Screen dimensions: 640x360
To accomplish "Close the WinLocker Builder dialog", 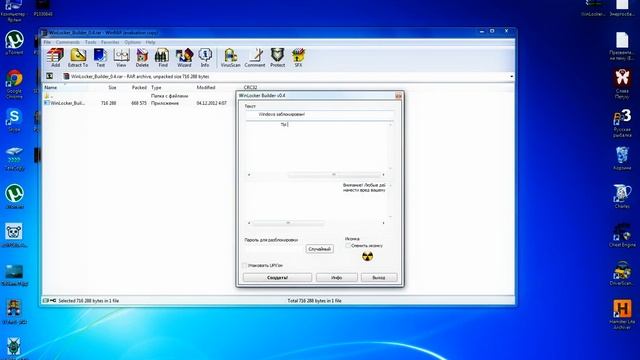I will pos(398,96).
